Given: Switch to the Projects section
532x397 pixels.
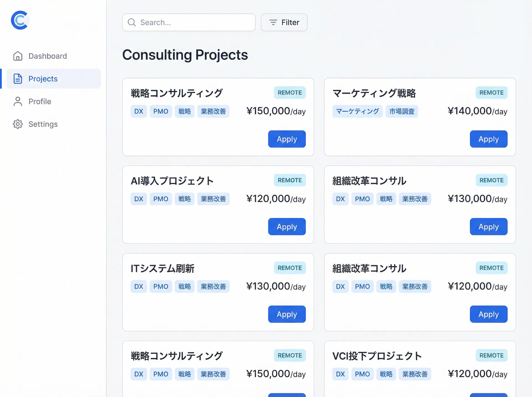Looking at the screenshot, I should pyautogui.click(x=43, y=79).
